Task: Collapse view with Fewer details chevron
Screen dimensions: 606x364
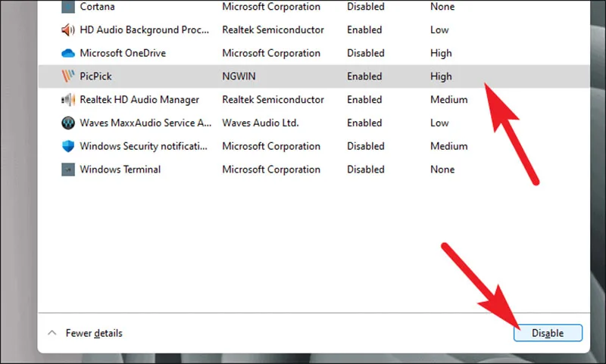Action: coord(52,333)
